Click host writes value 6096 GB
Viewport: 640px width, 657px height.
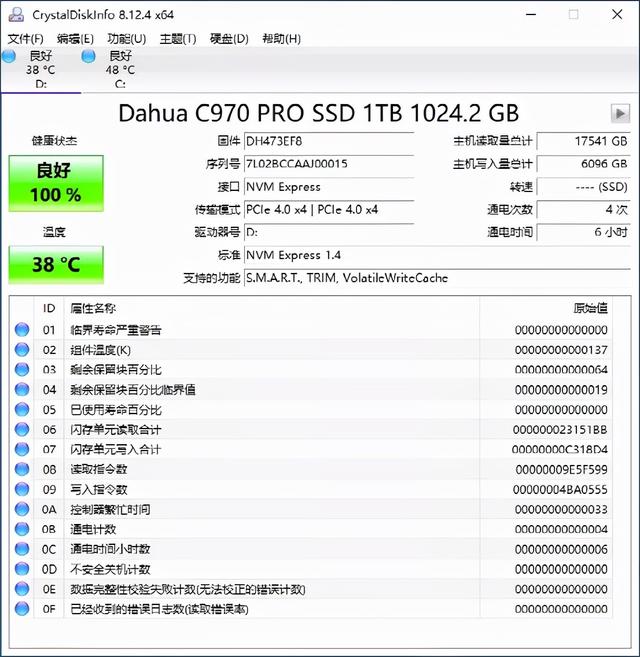(583, 164)
